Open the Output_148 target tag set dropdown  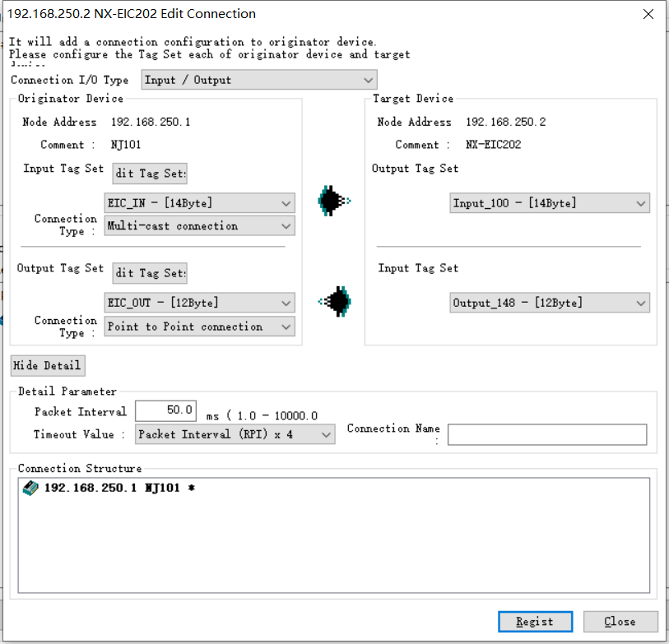pos(550,303)
